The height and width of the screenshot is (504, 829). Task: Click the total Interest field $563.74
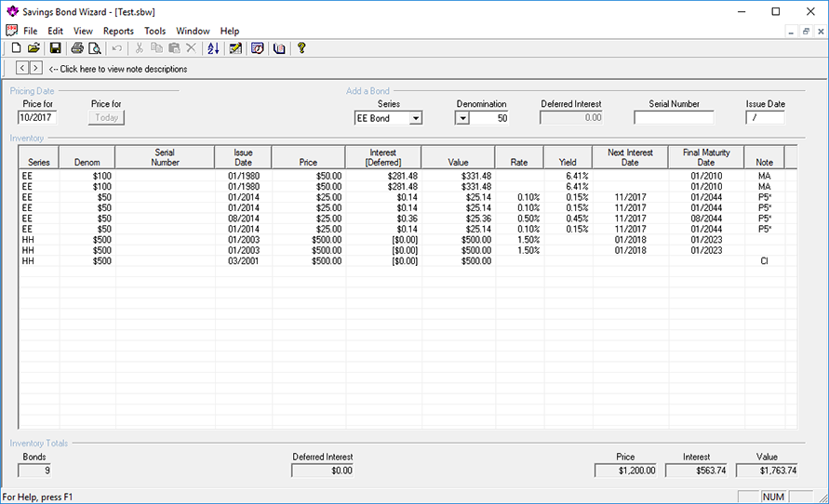point(696,471)
